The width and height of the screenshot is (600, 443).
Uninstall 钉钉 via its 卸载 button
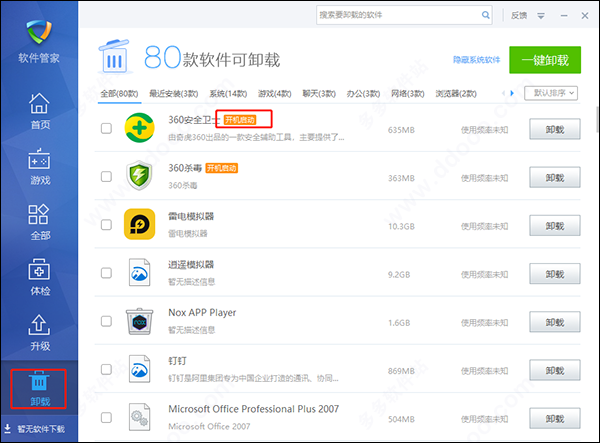point(555,370)
